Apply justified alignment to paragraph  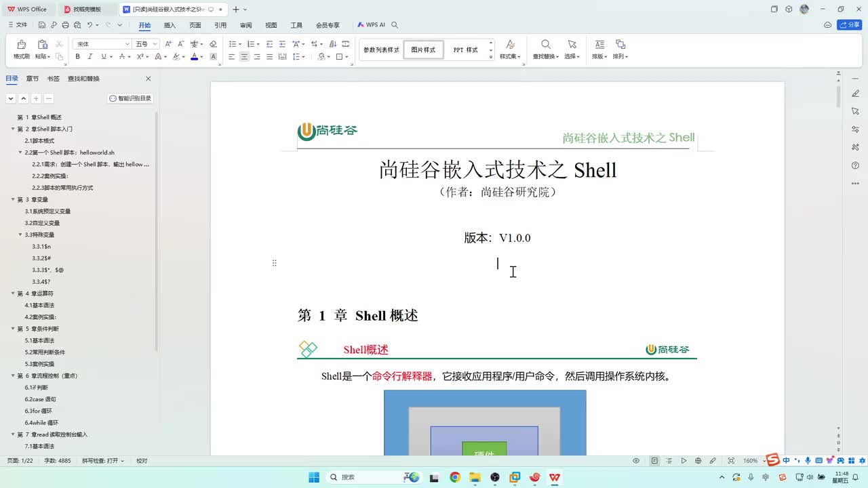click(x=269, y=57)
